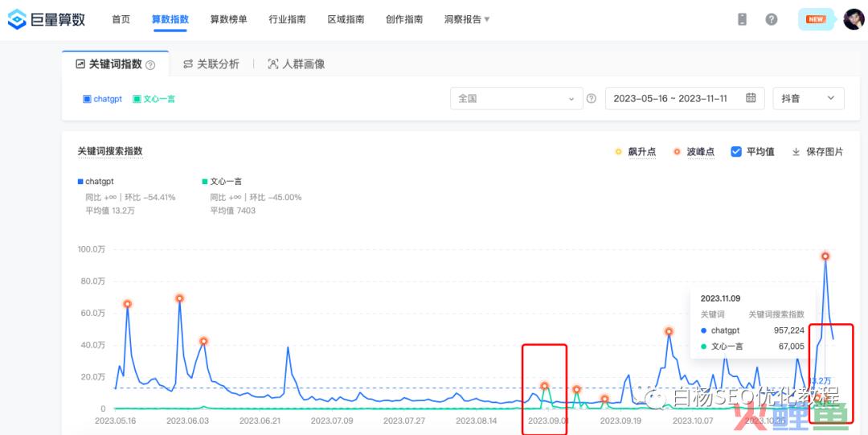Image resolution: width=868 pixels, height=435 pixels.
Task: Go to 首页 in top navigation
Action: pyautogui.click(x=121, y=19)
